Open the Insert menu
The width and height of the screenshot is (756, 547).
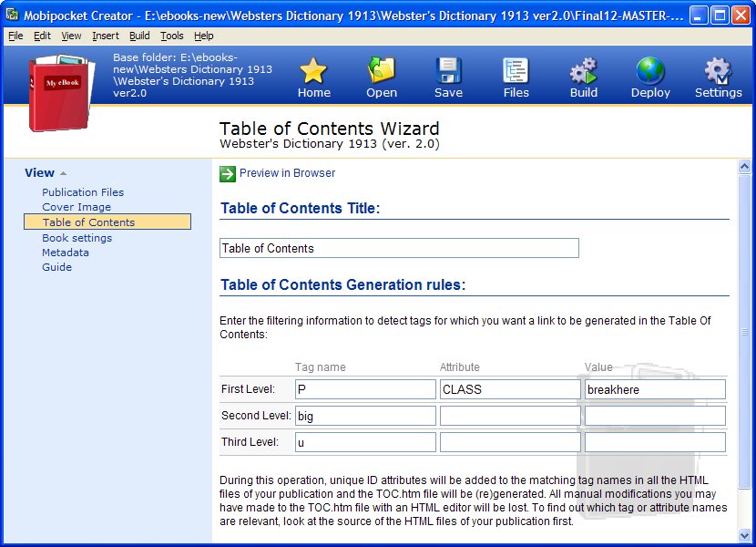click(105, 36)
